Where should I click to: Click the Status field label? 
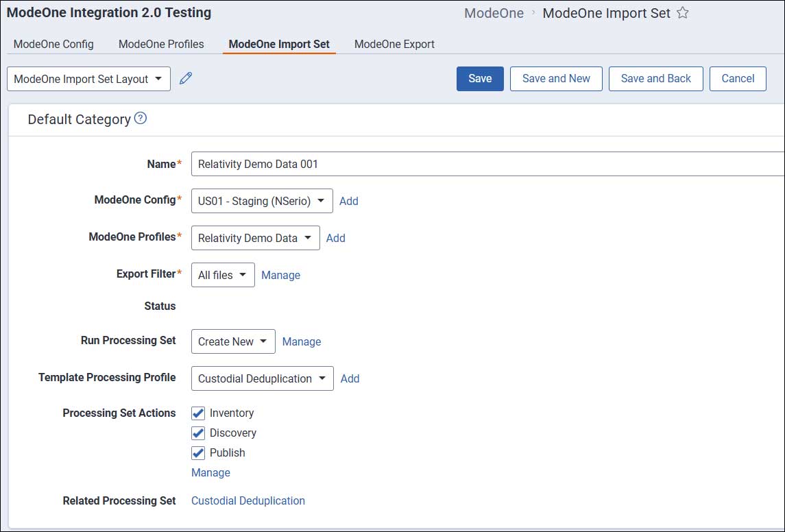click(160, 306)
